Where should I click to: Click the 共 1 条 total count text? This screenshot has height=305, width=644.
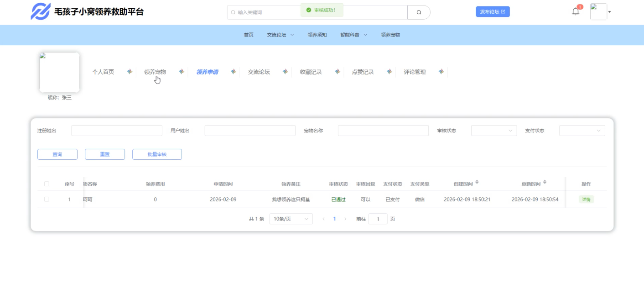(x=256, y=219)
